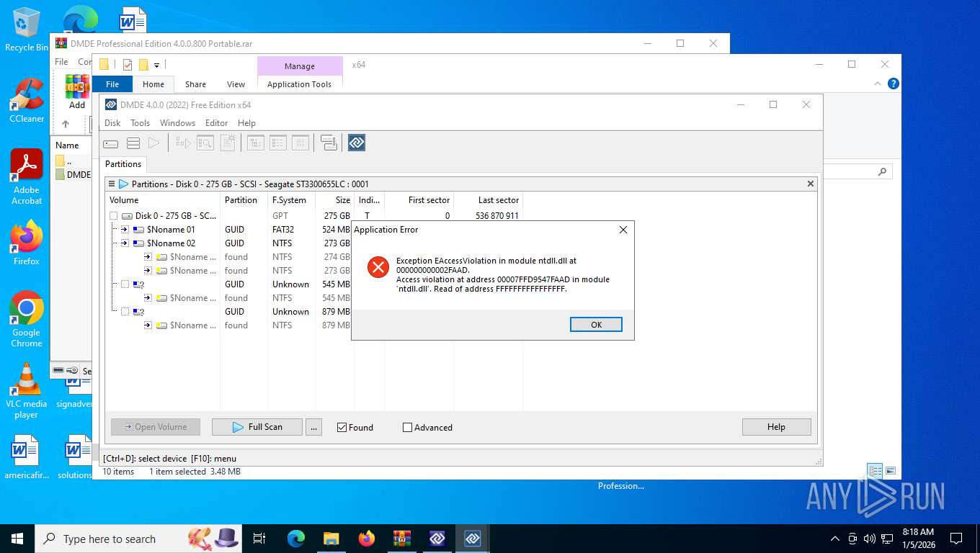
Task: Click the list view toolbar icon in DMDE
Action: tap(278, 143)
